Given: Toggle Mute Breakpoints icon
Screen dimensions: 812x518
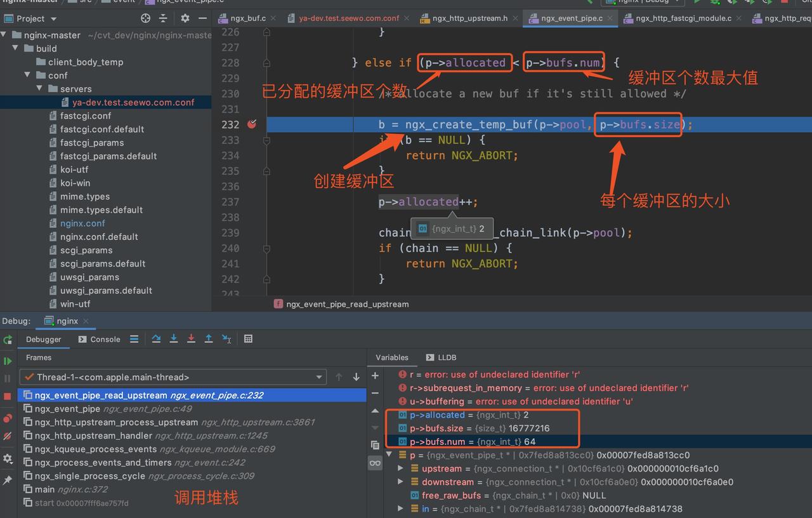Looking at the screenshot, I should coord(8,436).
